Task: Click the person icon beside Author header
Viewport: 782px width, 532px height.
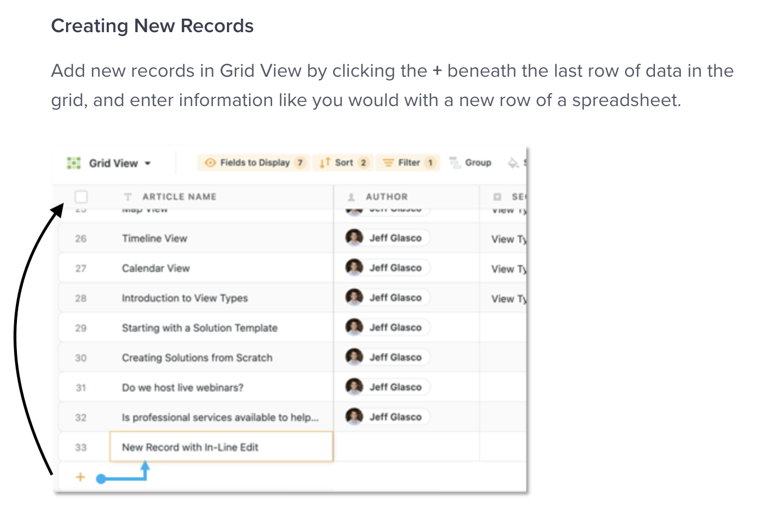Action: [351, 197]
